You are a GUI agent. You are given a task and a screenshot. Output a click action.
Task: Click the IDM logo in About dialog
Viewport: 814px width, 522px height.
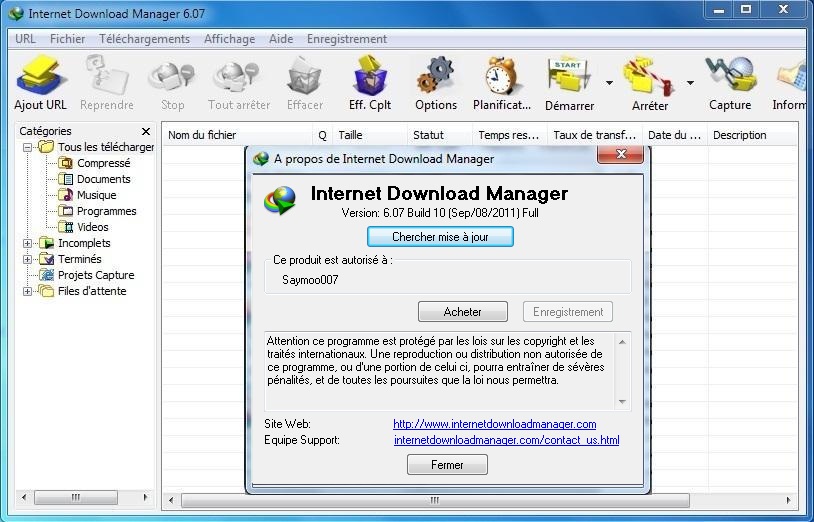pyautogui.click(x=280, y=200)
